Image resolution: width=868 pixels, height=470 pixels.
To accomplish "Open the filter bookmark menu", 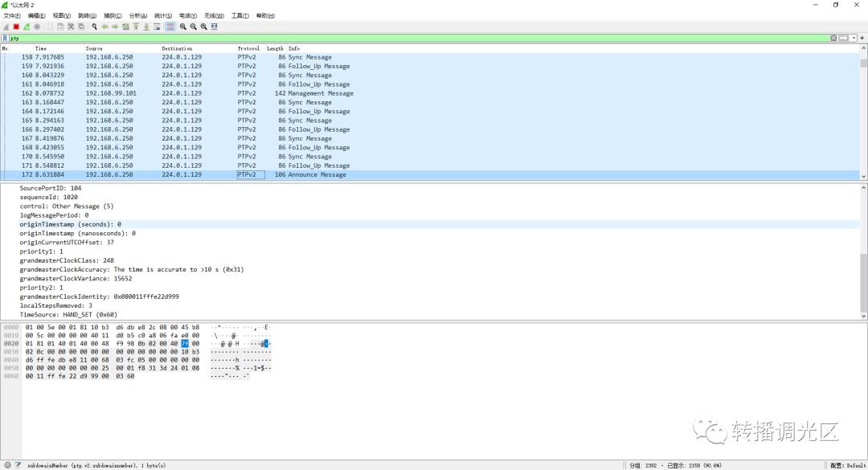I will tap(6, 38).
